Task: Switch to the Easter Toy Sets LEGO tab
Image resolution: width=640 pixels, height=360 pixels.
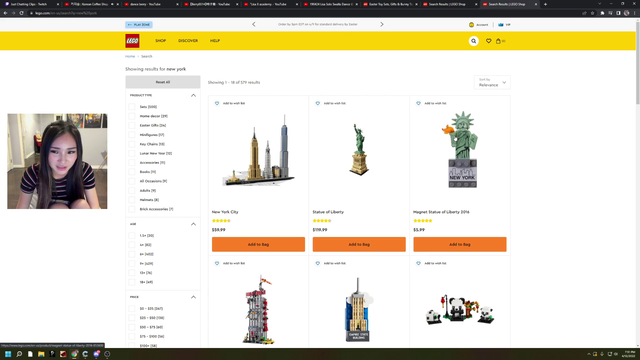Action: tap(390, 4)
